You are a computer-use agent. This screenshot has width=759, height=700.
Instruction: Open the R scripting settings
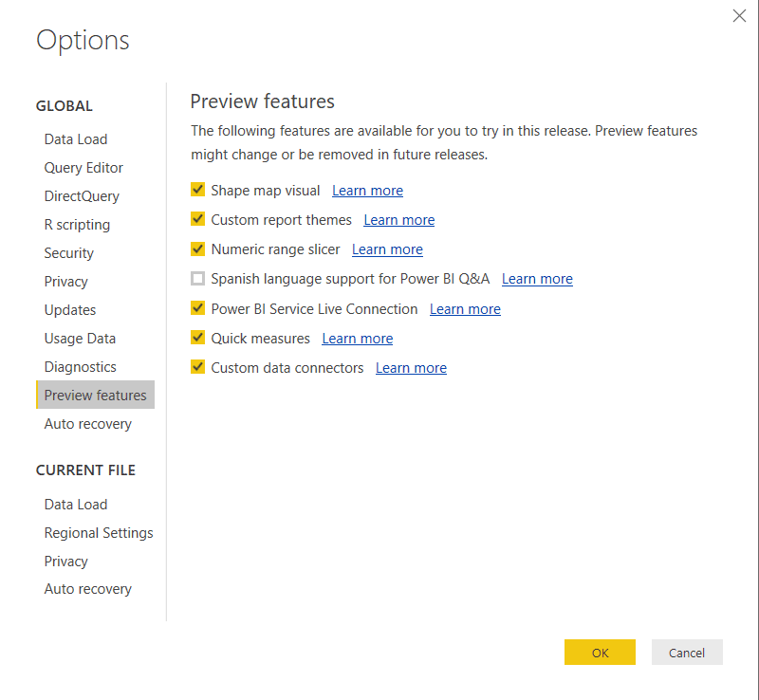coord(77,225)
